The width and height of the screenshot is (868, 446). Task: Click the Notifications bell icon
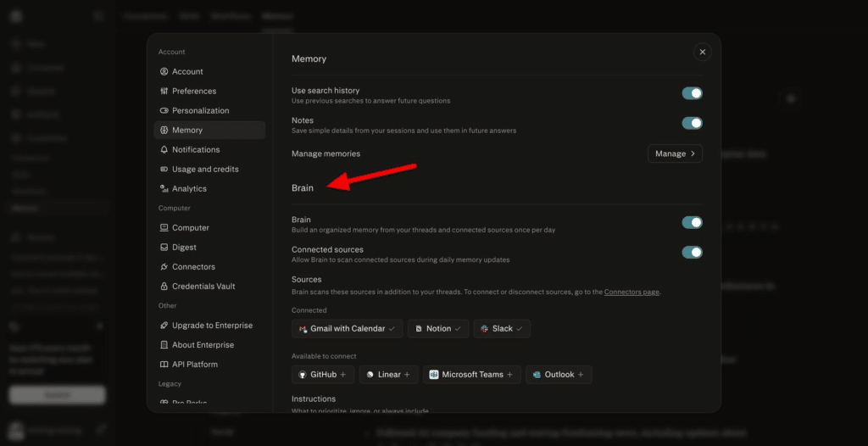(x=164, y=149)
